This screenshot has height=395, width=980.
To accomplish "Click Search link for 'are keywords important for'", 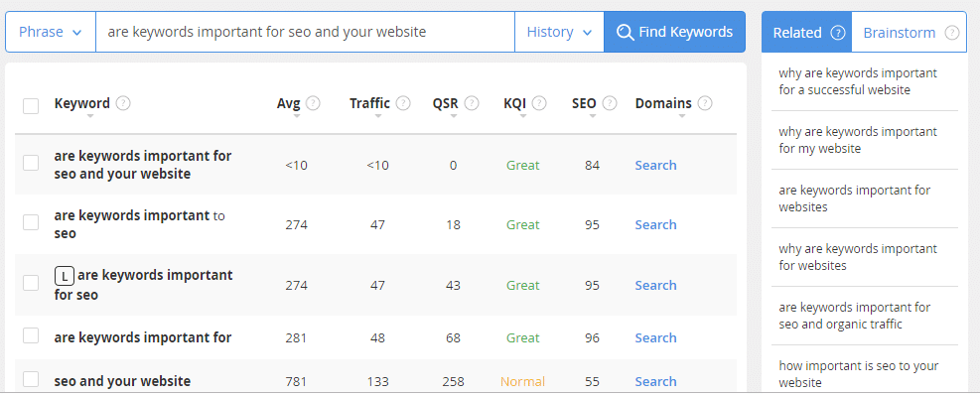I will tap(655, 338).
